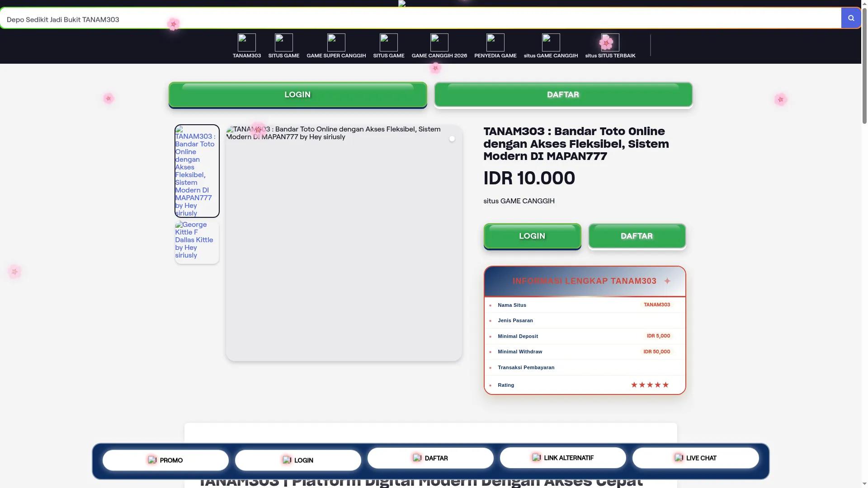Screen dimensions: 868x488
Task: Open LINK ALTERNATIF in the bottom bar
Action: coord(563,458)
